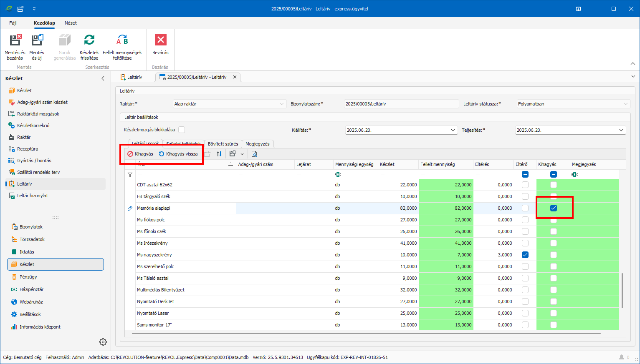Click the Kihagyás button
640x364 pixels.
coord(140,154)
